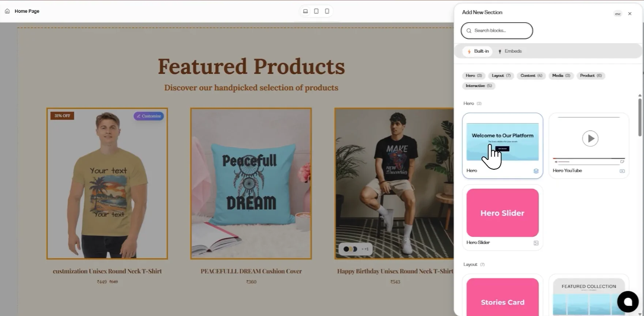
Task: Add the Hero block thumbnail
Action: coord(502,142)
